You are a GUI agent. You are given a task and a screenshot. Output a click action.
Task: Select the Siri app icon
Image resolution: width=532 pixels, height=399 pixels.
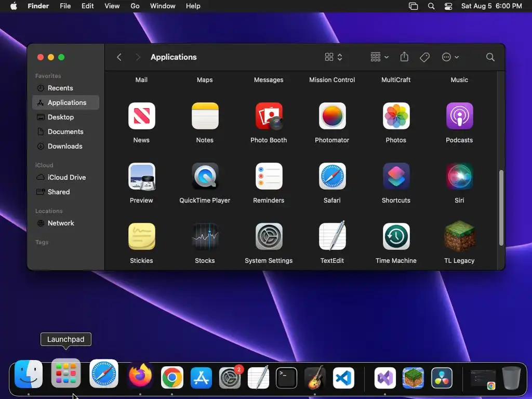click(459, 177)
